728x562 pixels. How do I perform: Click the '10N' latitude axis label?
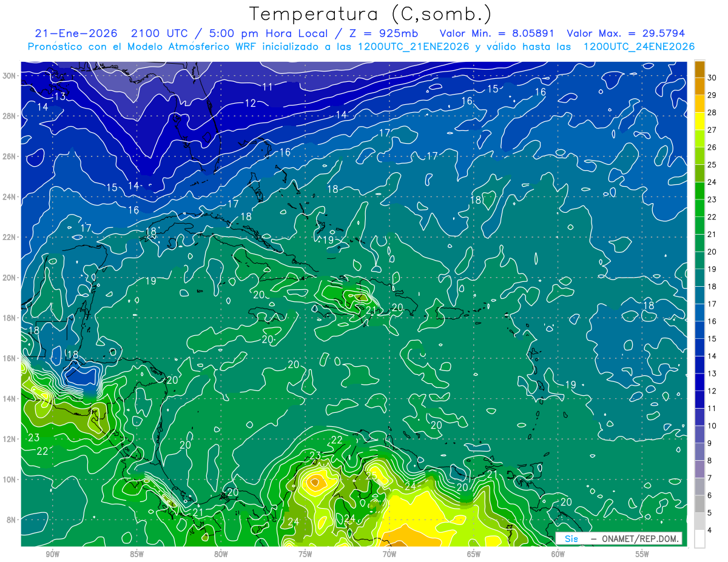pyautogui.click(x=10, y=480)
